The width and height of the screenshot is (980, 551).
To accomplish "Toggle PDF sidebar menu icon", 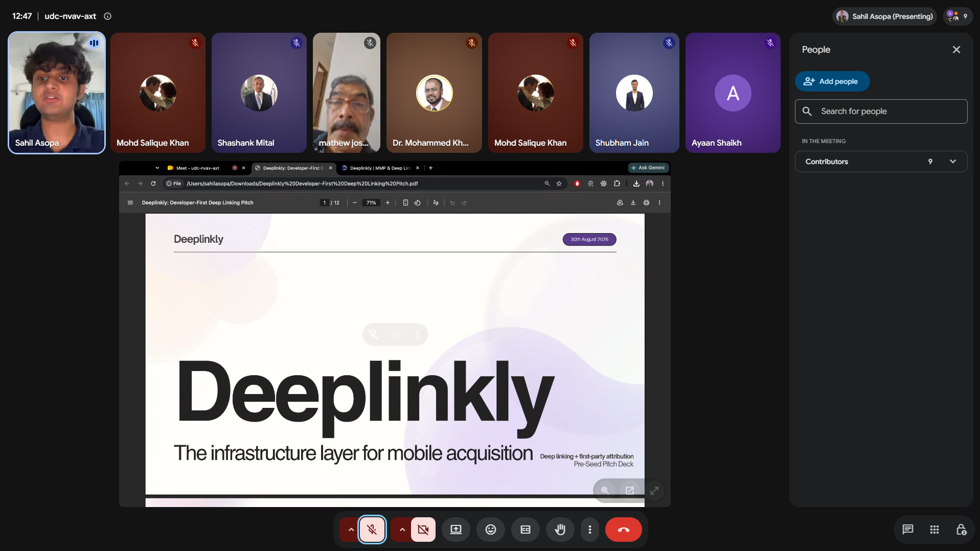I will pyautogui.click(x=130, y=203).
